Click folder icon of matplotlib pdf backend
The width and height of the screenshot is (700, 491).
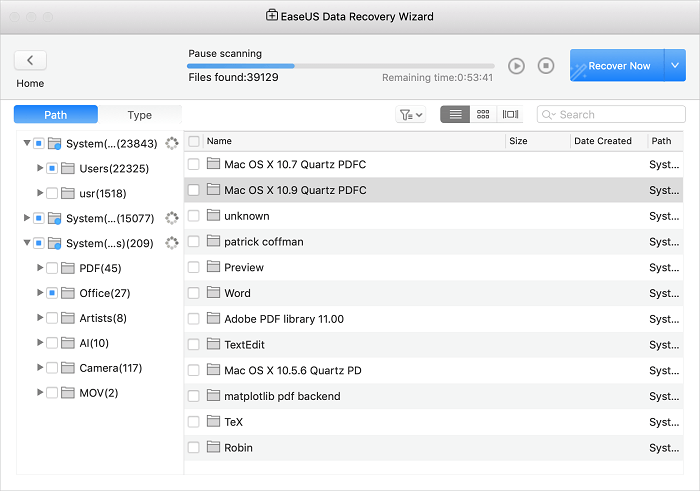point(213,395)
